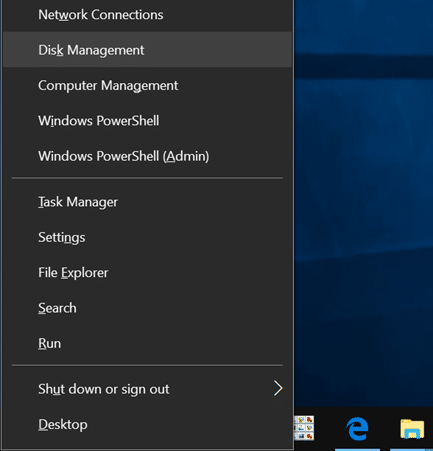Open Task Manager
The width and height of the screenshot is (433, 451).
point(147,202)
